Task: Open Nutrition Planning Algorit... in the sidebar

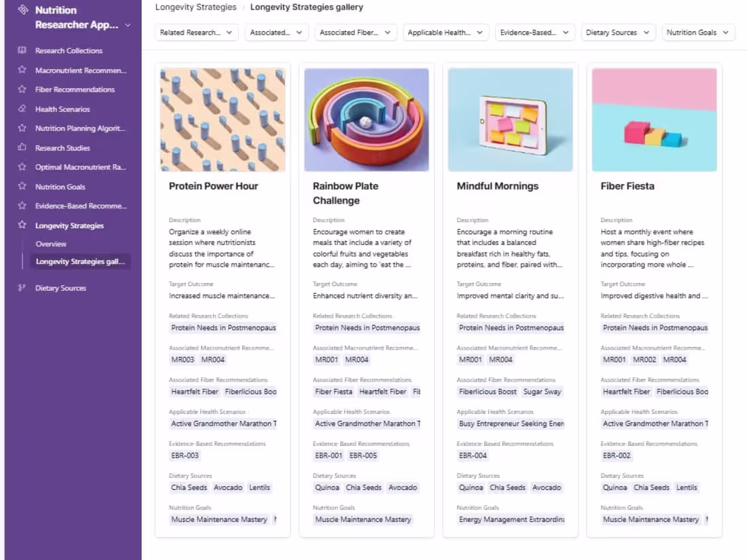Action: (80, 128)
